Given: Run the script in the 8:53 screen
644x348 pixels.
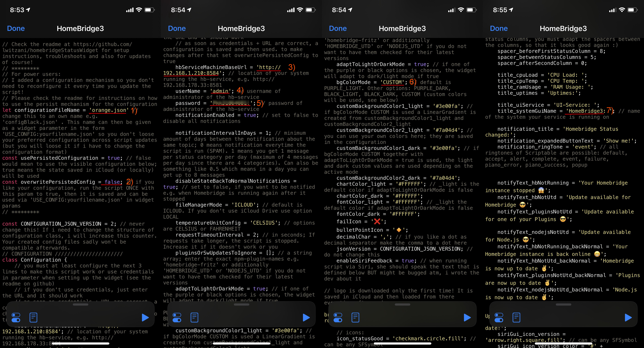Looking at the screenshot, I should pyautogui.click(x=145, y=318).
